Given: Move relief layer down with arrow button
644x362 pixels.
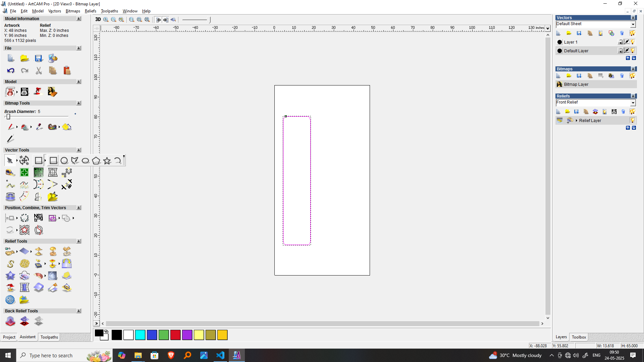Looking at the screenshot, I should (x=634, y=128).
